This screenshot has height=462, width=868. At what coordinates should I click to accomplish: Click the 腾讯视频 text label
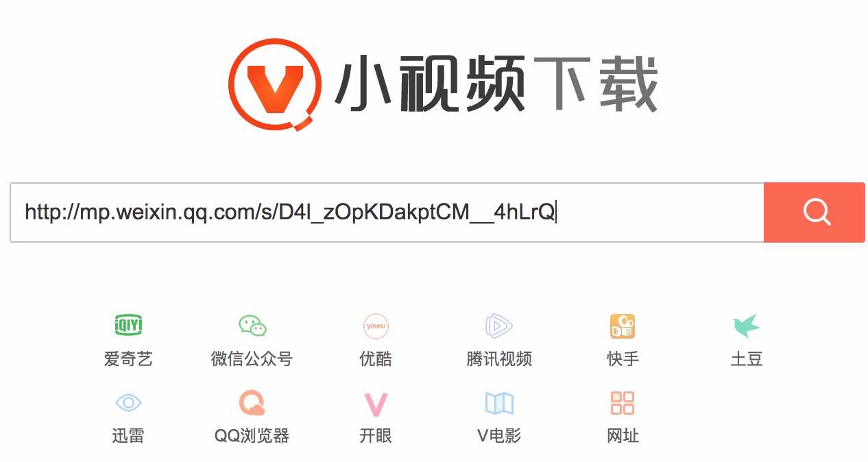point(499,358)
